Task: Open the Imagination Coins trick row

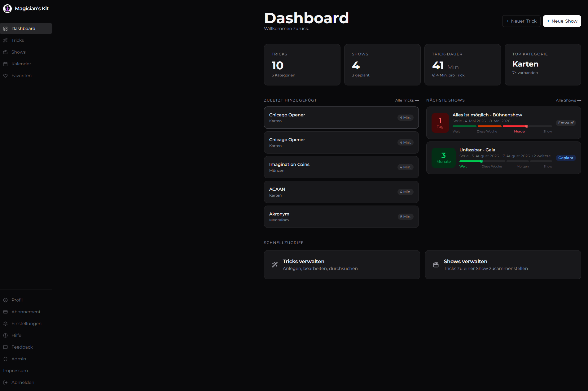Action: 341,167
